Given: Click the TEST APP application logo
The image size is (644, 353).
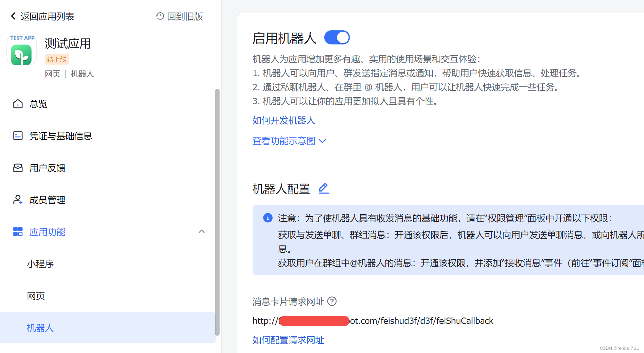Looking at the screenshot, I should click(x=21, y=50).
